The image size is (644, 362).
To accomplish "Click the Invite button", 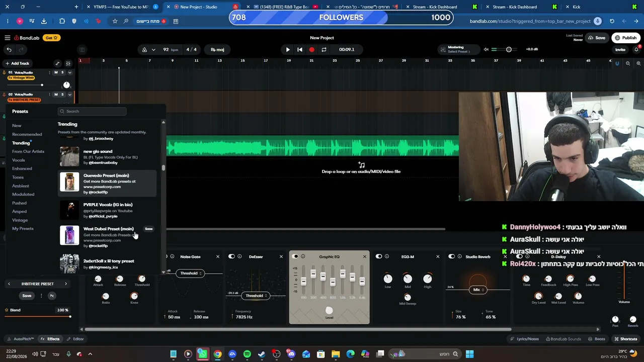I will pyautogui.click(x=620, y=49).
